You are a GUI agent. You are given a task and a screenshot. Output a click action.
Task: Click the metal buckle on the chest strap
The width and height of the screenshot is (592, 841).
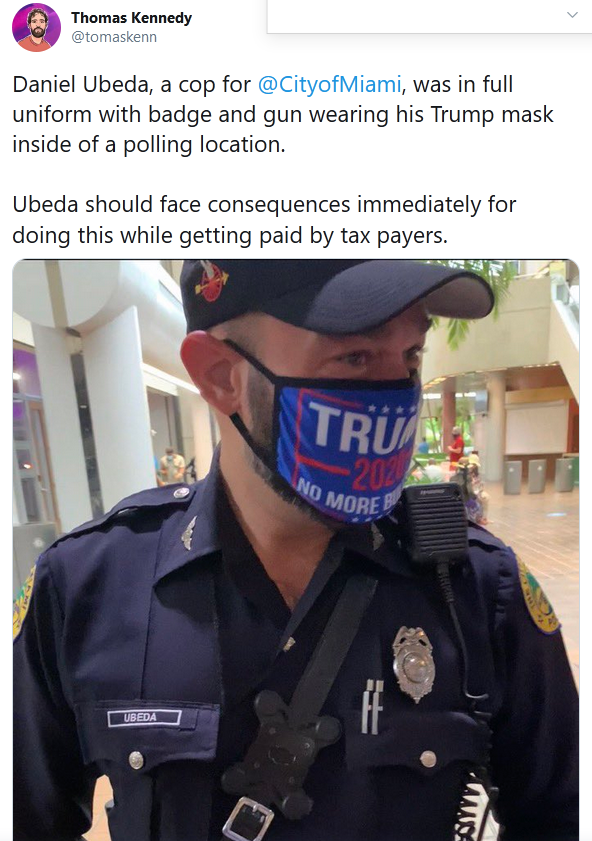pos(248,819)
